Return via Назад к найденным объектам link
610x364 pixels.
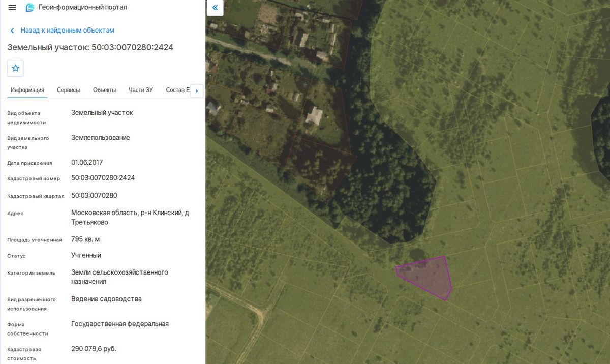[68, 31]
